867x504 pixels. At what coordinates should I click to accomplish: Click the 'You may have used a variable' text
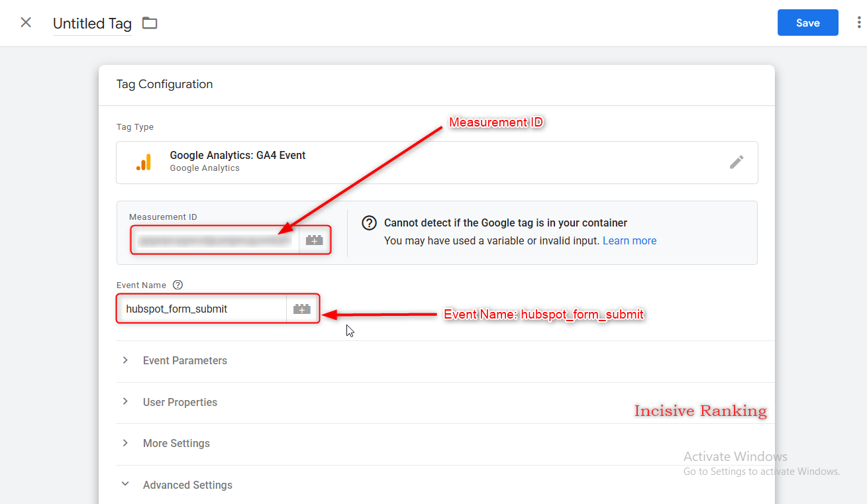[x=491, y=241]
